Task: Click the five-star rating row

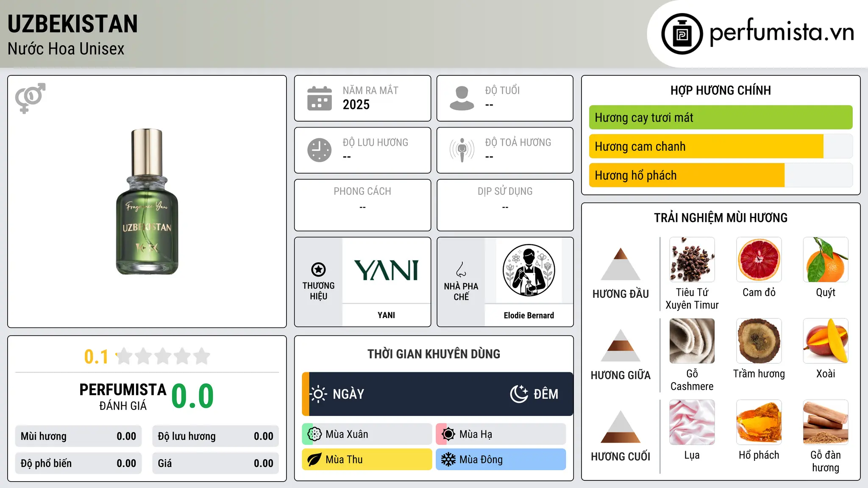Action: [x=163, y=356]
